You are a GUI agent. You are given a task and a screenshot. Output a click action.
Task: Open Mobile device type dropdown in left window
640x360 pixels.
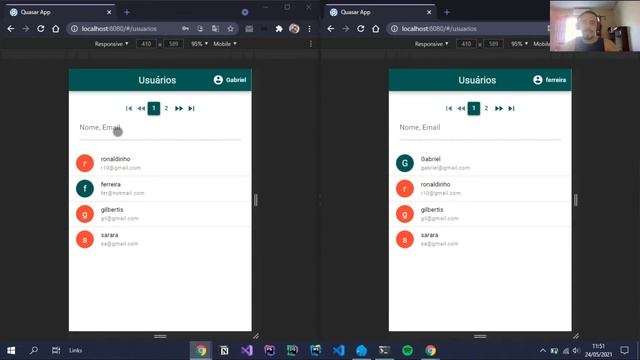[x=225, y=44]
